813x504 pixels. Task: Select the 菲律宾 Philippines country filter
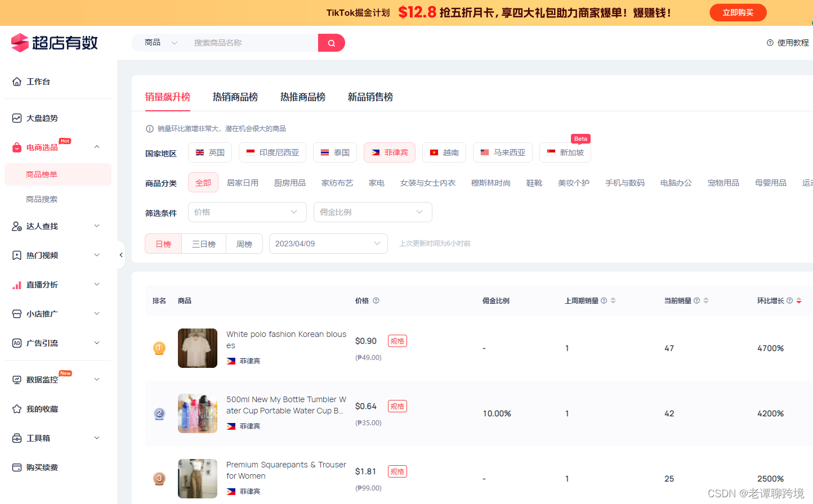(x=389, y=152)
